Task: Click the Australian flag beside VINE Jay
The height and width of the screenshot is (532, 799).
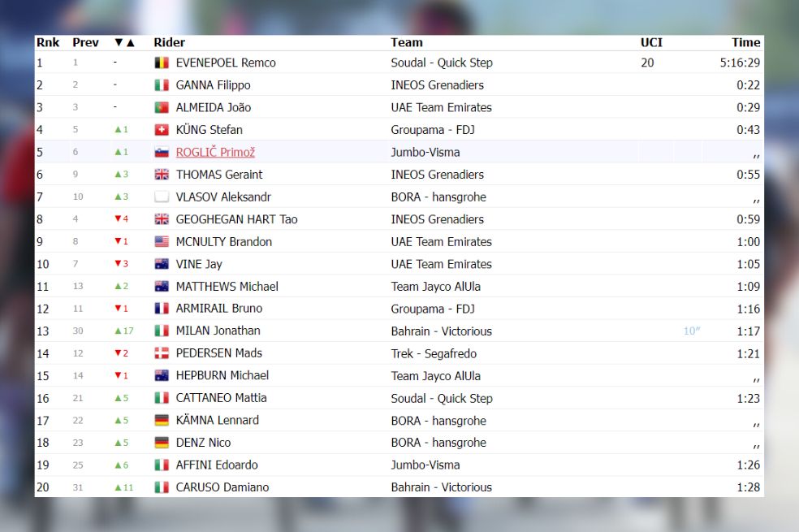Action: click(162, 264)
